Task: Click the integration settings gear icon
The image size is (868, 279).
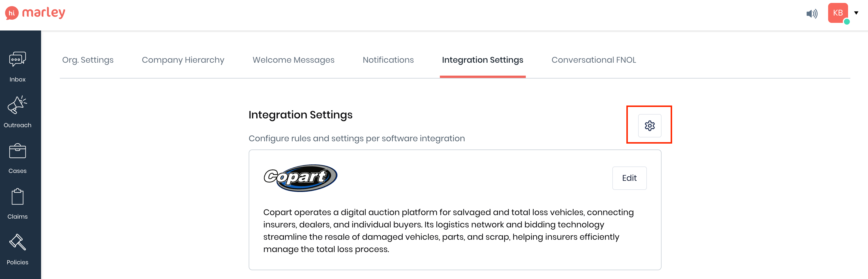Action: click(x=649, y=126)
